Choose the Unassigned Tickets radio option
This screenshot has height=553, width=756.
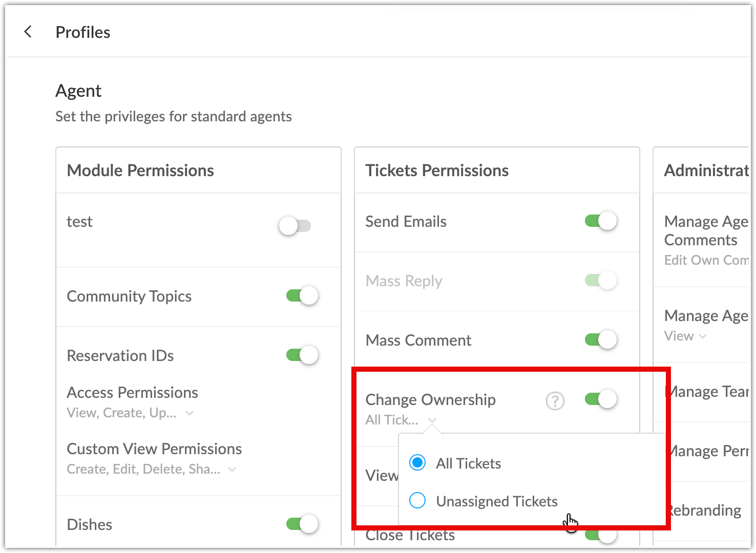417,500
